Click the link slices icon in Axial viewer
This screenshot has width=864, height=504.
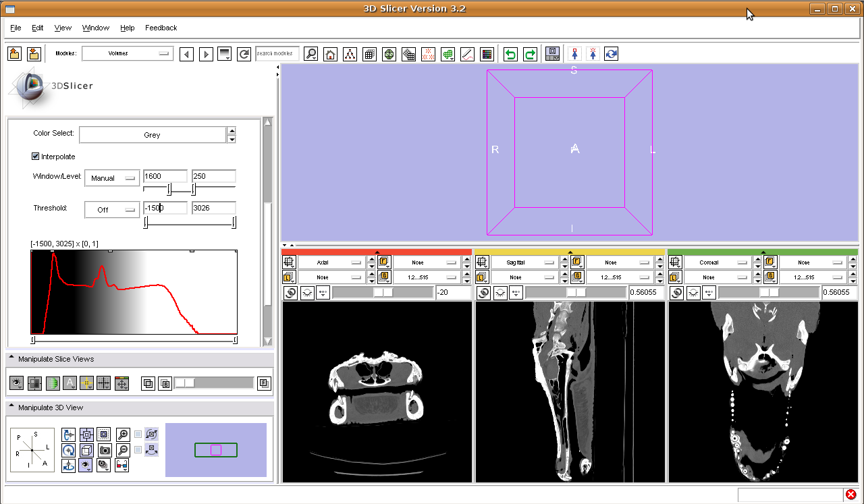pyautogui.click(x=291, y=293)
